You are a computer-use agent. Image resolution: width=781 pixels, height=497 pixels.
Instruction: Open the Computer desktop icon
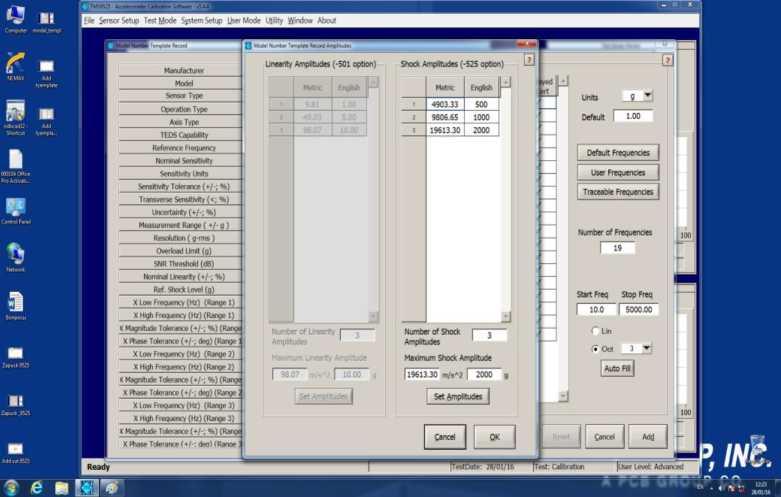(15, 18)
